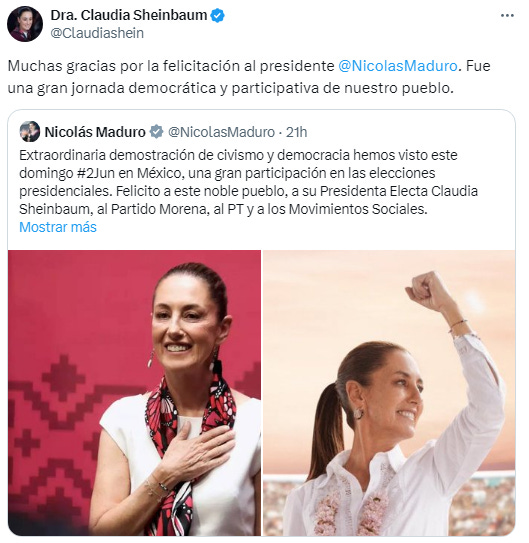Open the Dra. Claudia Sheinbaum display name
Image resolution: width=529 pixels, height=543 pixels.
129,15
